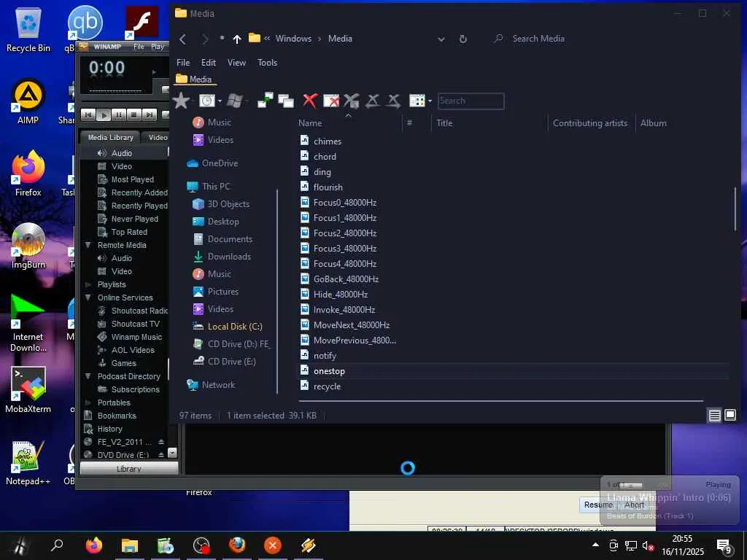Open the Explorer View menu
The height and width of the screenshot is (560, 747).
236,63
